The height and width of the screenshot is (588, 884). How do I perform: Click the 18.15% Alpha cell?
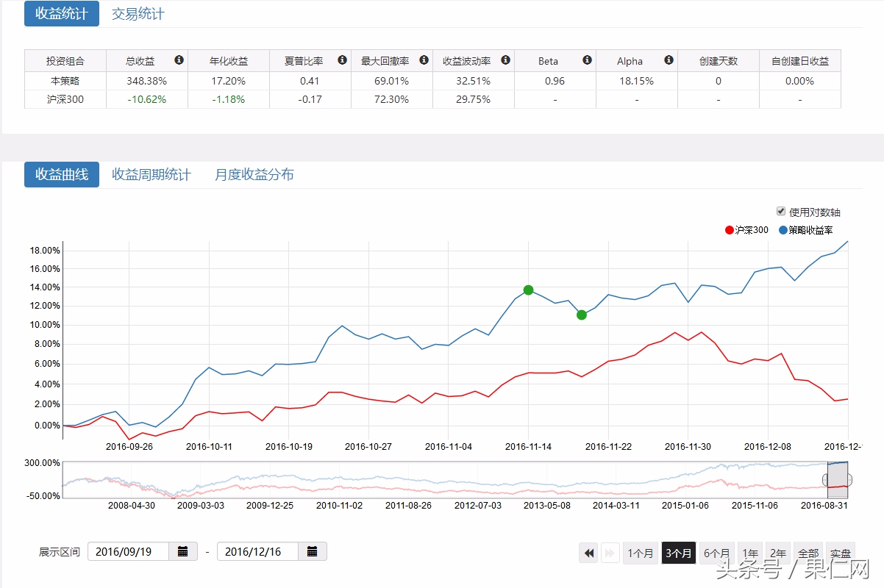(636, 81)
